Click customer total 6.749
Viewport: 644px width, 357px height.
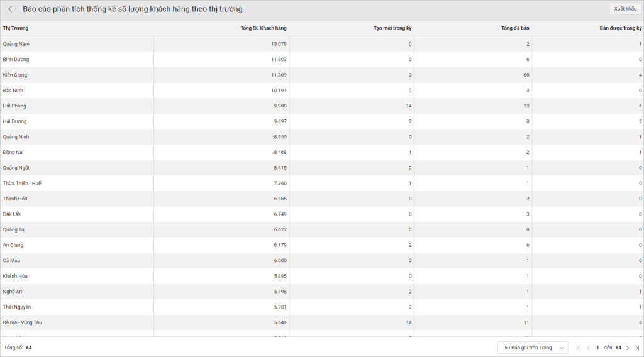point(280,214)
